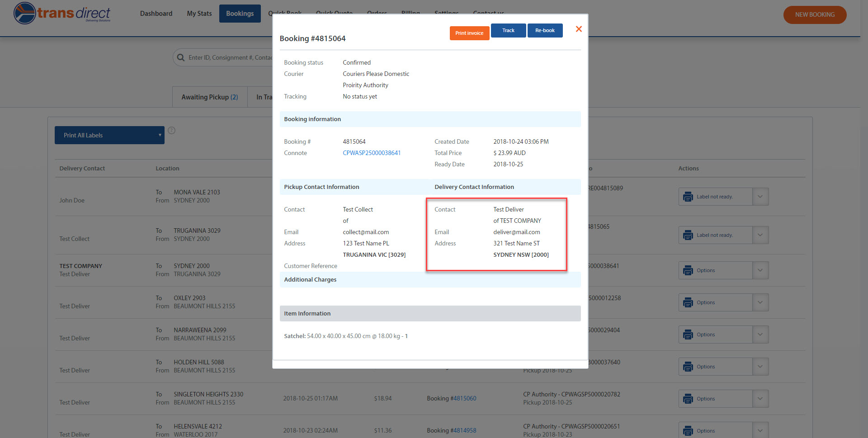Click printer icon in OXLEY 2903 row Options

point(688,302)
